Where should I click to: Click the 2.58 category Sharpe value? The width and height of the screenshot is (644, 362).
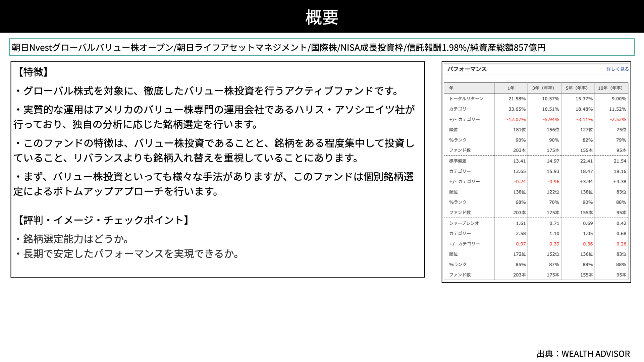click(521, 234)
